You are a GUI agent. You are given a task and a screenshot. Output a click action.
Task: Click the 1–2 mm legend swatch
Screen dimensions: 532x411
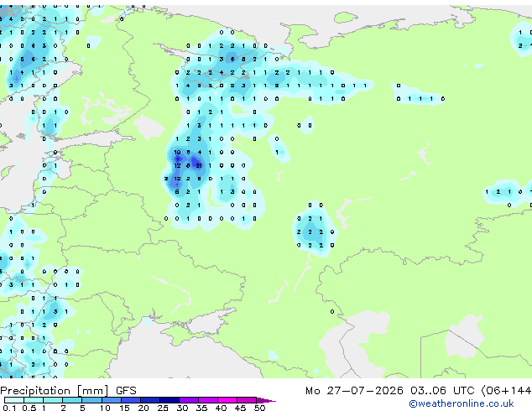pos(53,400)
